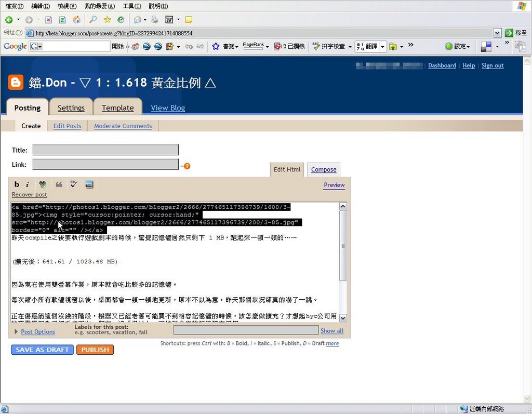The image size is (532, 414).
Task: Click the Blogger orange logo icon
Action: [16, 82]
